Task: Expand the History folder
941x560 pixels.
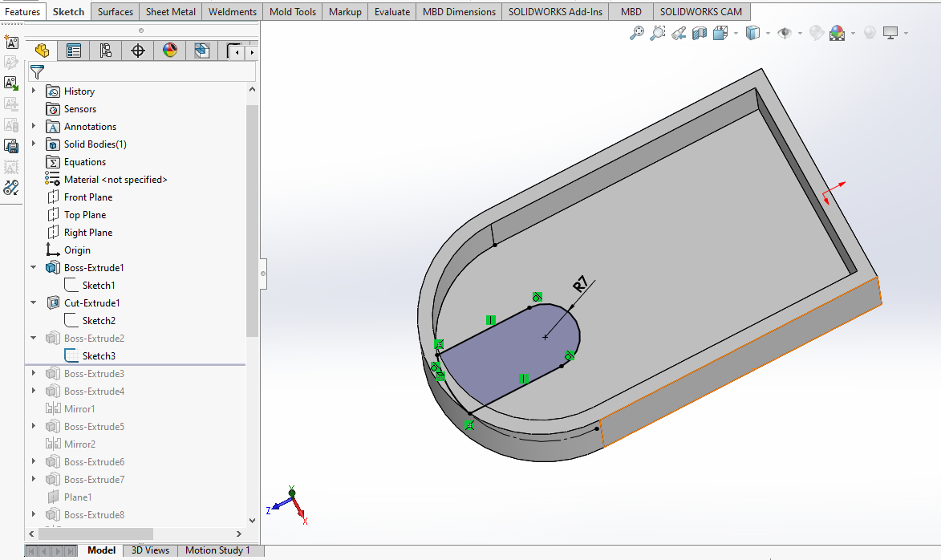Action: click(34, 91)
